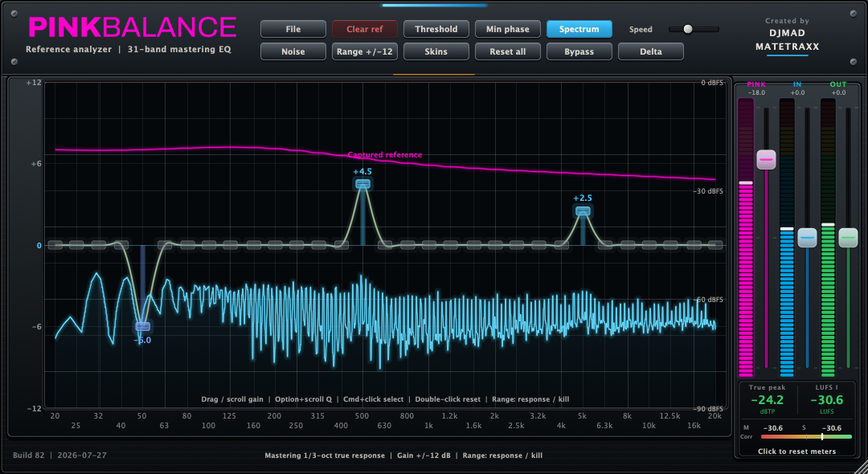Click the S -30.6 side level value
Viewport: 868px width, 474px height.
click(832, 428)
